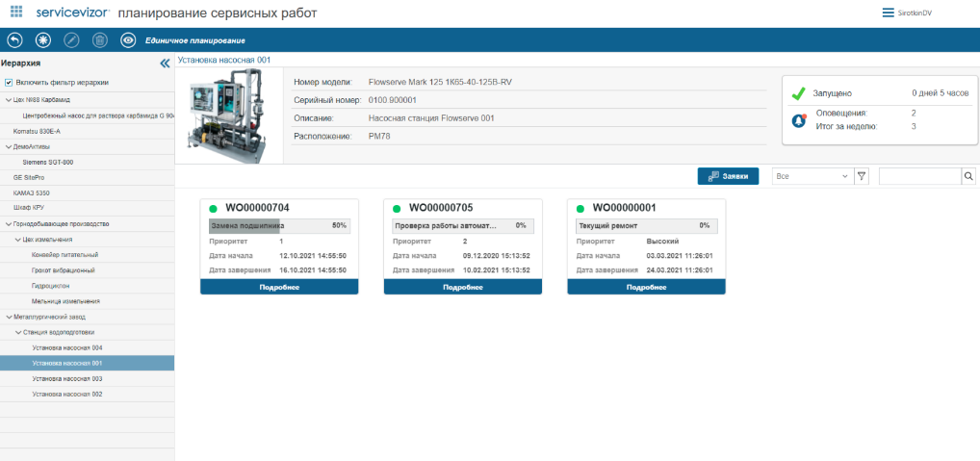This screenshot has width=980, height=461.
Task: Click Замена подшипника 50% progress bar
Action: click(279, 225)
